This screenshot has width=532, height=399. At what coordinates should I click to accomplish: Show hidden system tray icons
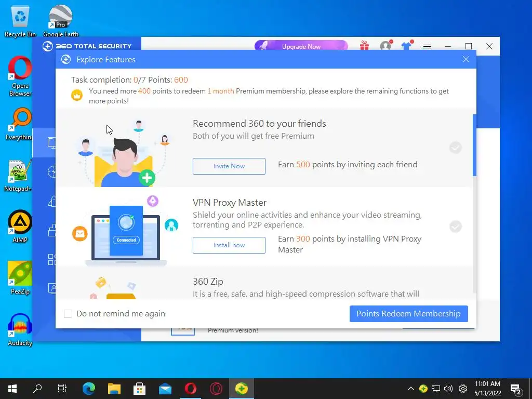tap(410, 389)
